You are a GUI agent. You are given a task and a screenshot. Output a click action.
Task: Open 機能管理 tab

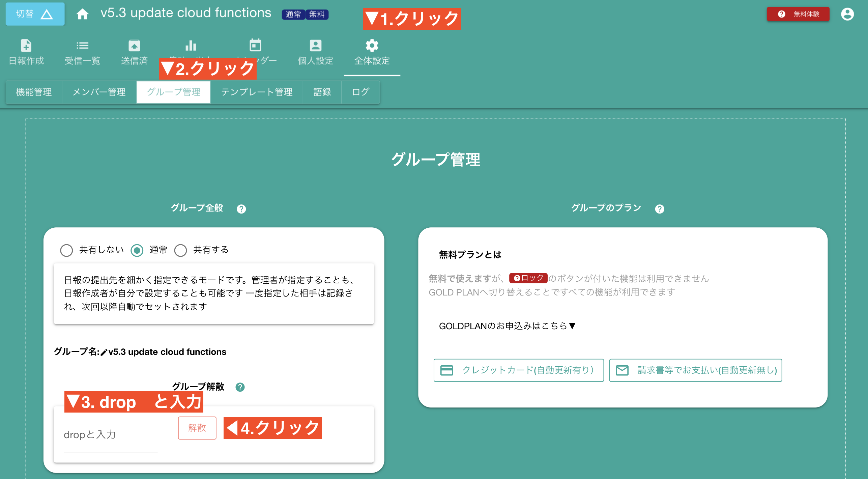(34, 92)
